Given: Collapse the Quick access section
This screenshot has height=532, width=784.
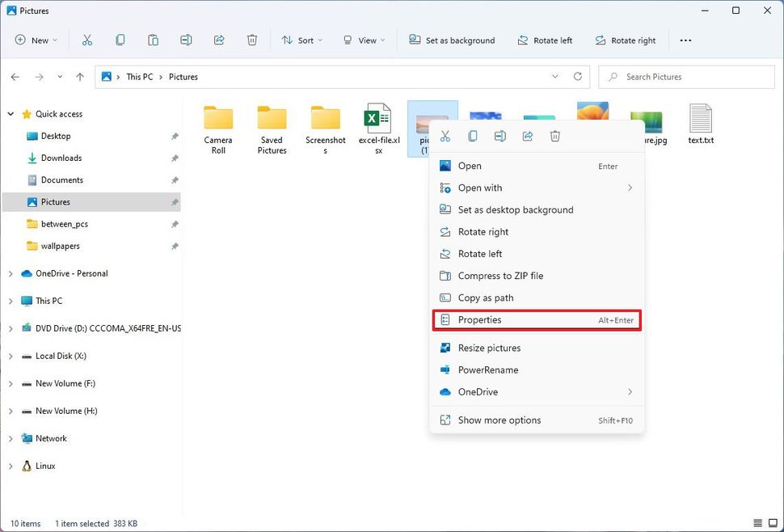Looking at the screenshot, I should click(x=10, y=113).
